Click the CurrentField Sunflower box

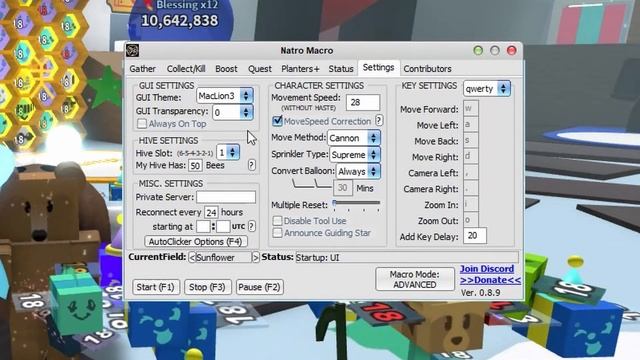pyautogui.click(x=224, y=258)
